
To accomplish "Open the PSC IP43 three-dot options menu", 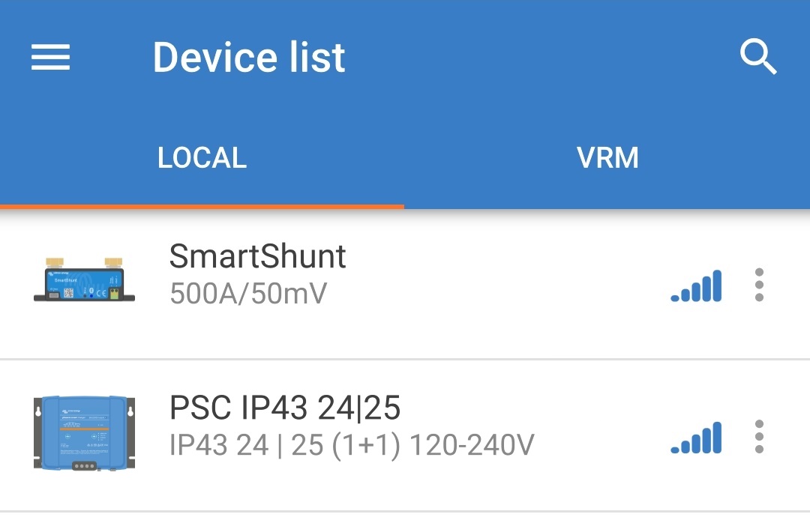I will point(759,437).
